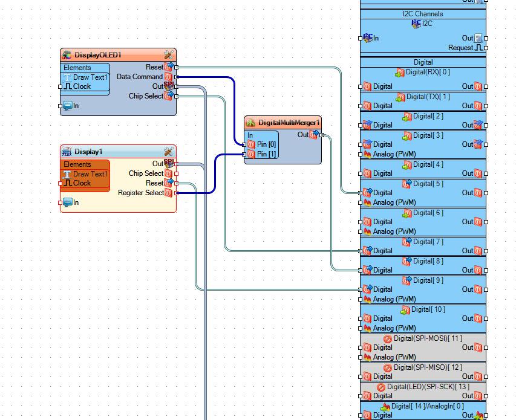
Task: Click the Out pin of Digital[ 9 ]
Action: pos(478,289)
